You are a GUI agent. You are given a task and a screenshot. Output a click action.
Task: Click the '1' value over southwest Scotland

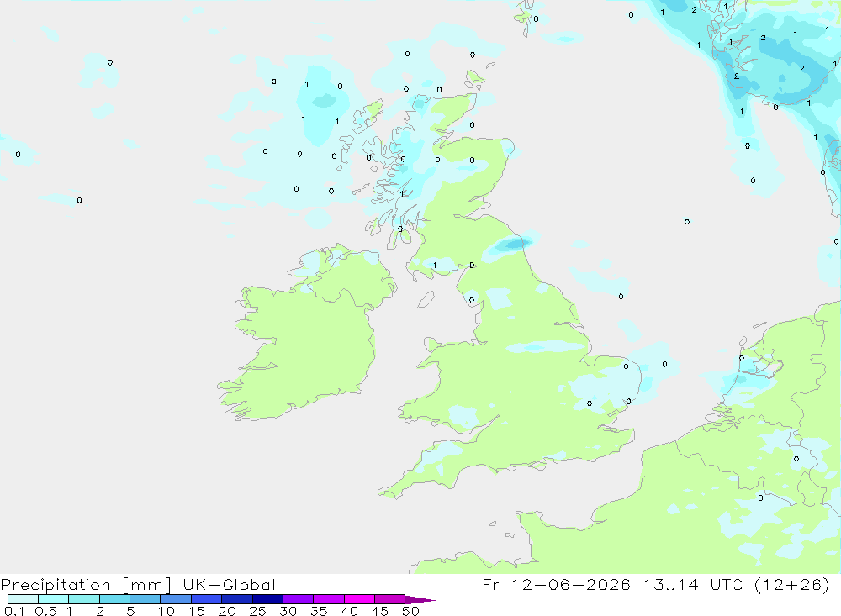435,266
